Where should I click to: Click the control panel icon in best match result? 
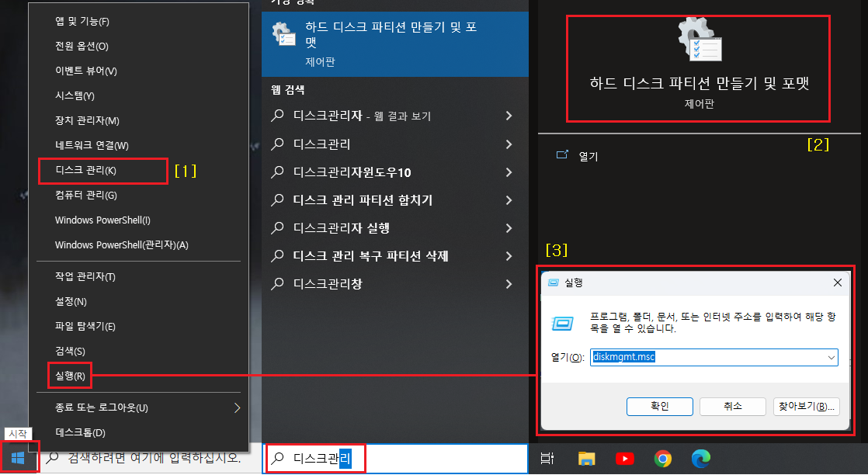(x=284, y=34)
